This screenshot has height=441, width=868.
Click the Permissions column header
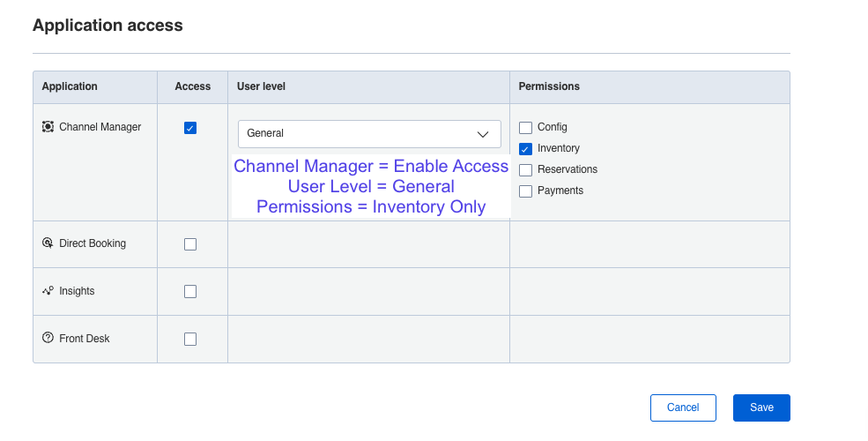coord(549,86)
